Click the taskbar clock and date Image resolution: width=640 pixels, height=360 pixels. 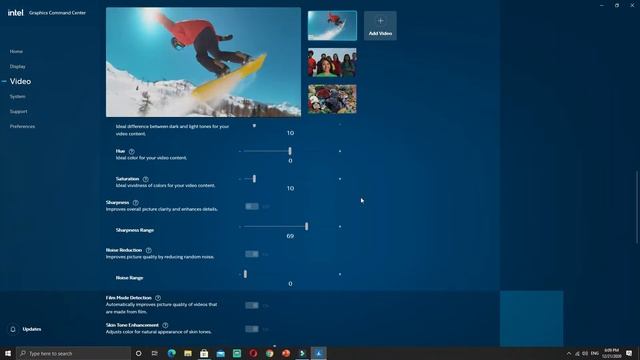point(611,353)
